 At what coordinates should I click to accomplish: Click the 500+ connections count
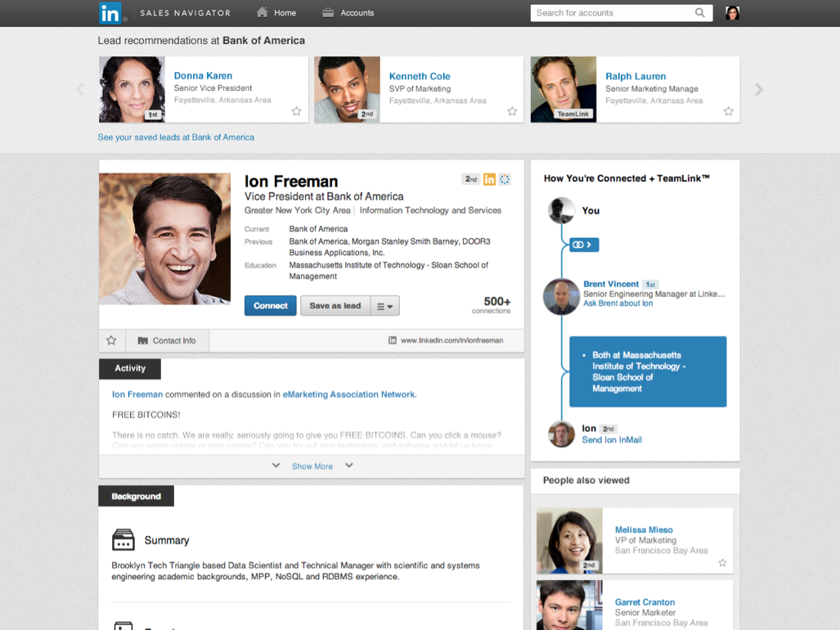point(492,305)
